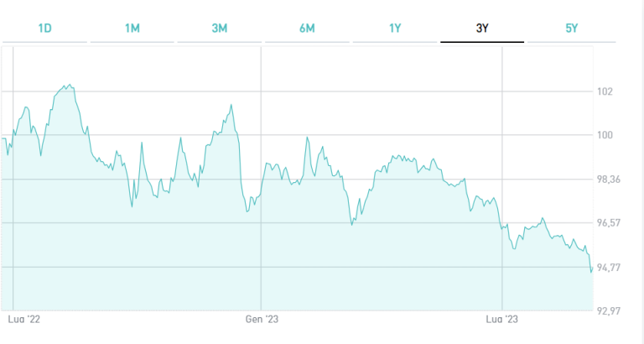Choose the 6M time range tab
The width and height of the screenshot is (644, 344).
click(x=307, y=28)
